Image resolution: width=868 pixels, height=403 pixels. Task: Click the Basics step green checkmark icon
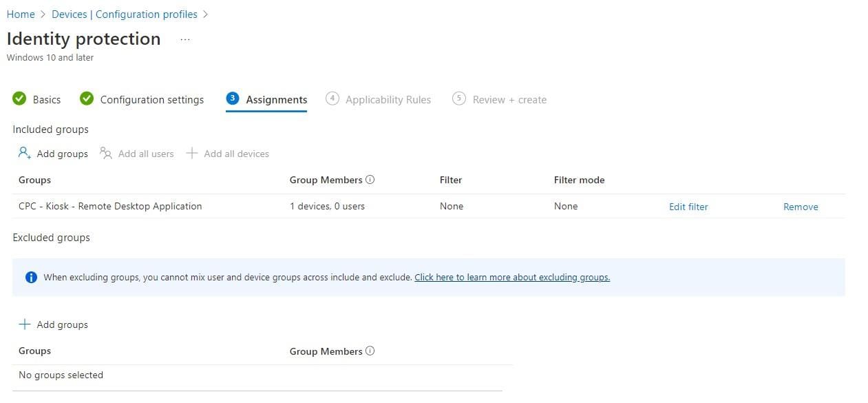coord(19,99)
